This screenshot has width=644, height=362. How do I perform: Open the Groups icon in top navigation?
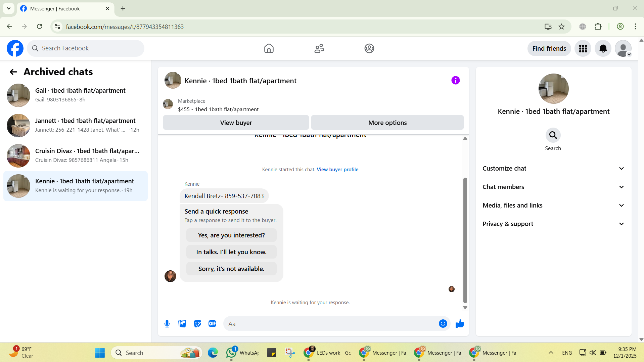pyautogui.click(x=369, y=48)
